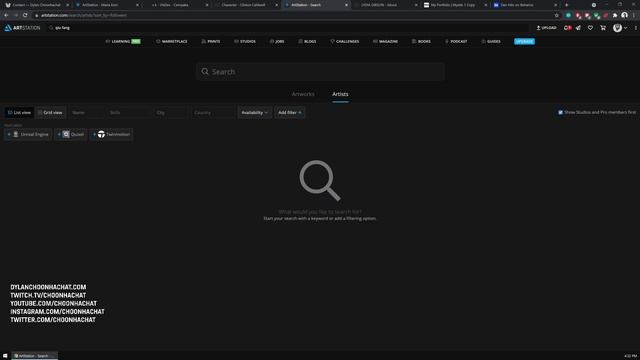Click the Unreal Engine software icon
Screen dimensions: 640x360
tap(16, 134)
